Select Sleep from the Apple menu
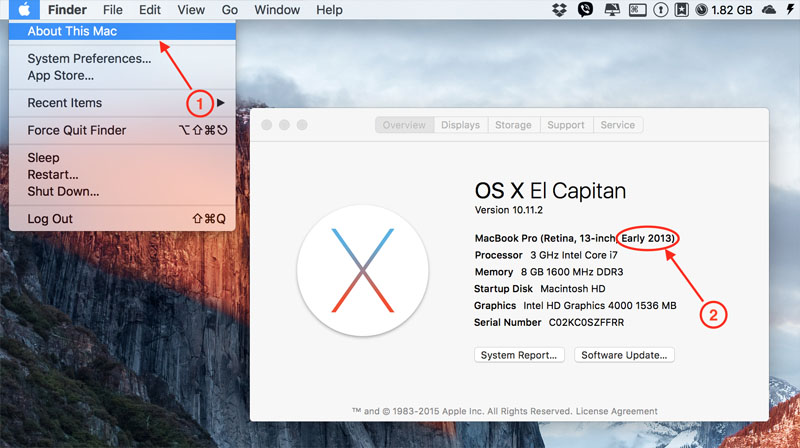 point(122,158)
